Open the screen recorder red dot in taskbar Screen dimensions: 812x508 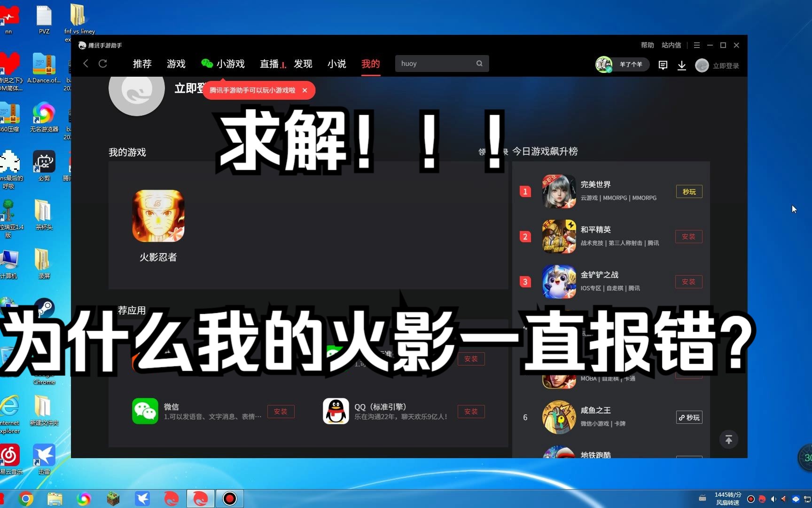(229, 498)
